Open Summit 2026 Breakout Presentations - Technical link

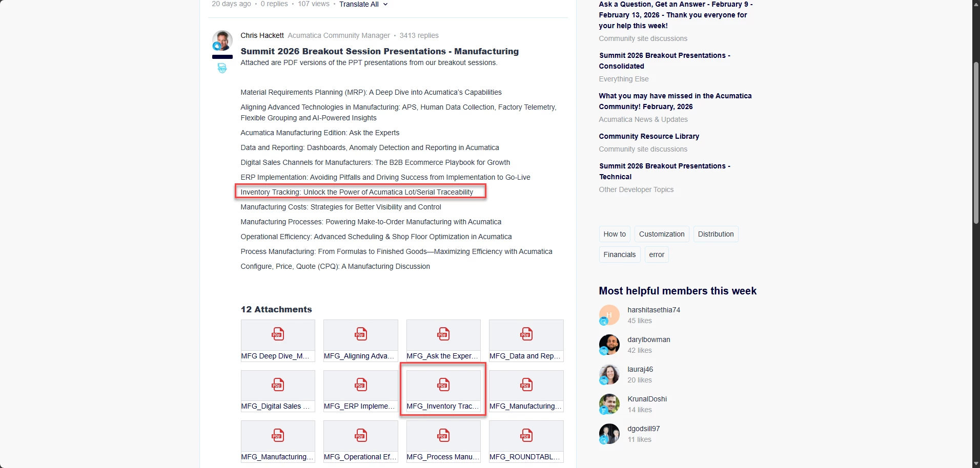664,171
